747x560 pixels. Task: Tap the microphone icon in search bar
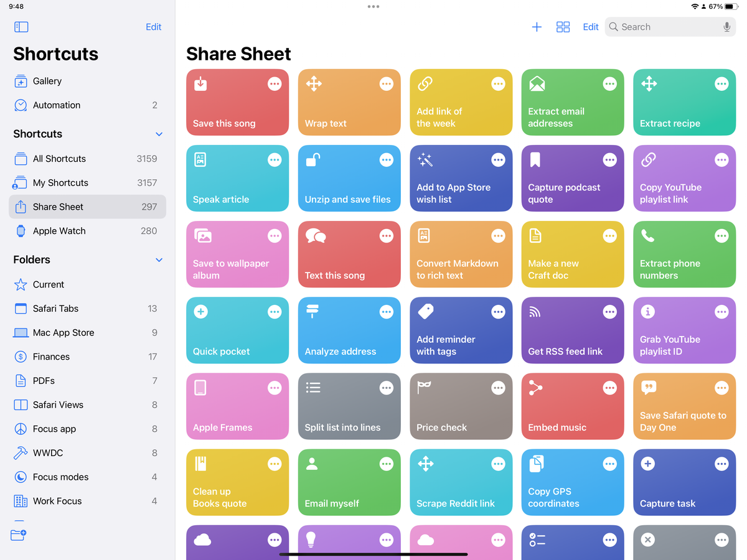[726, 27]
